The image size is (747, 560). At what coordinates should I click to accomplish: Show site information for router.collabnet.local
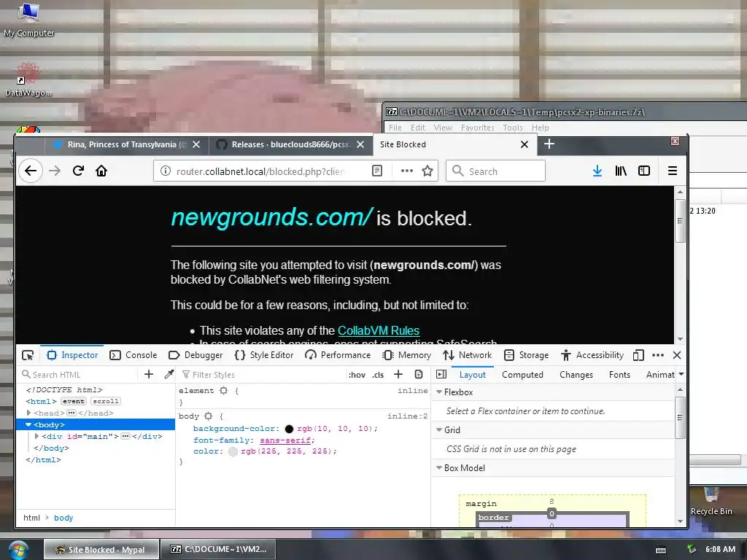165,171
